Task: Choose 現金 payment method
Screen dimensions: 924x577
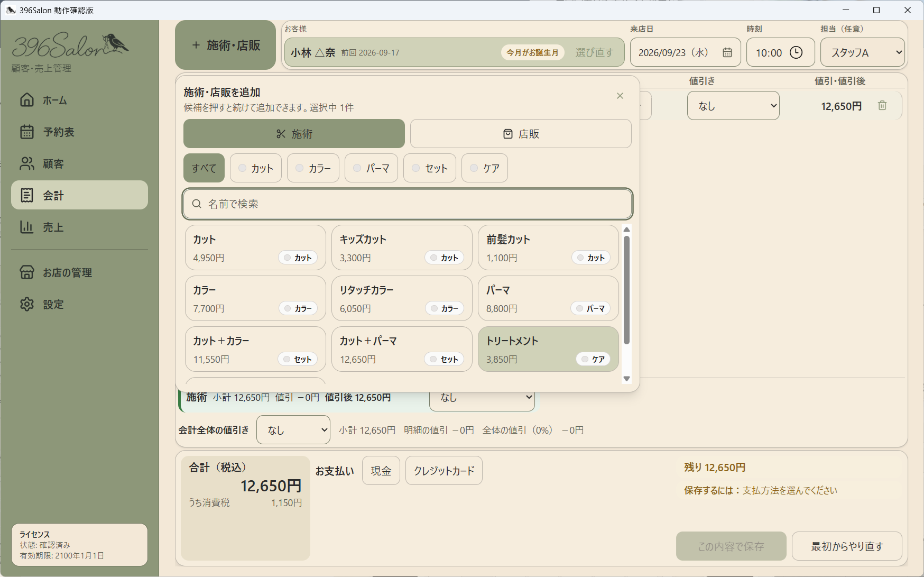Action: tap(381, 471)
